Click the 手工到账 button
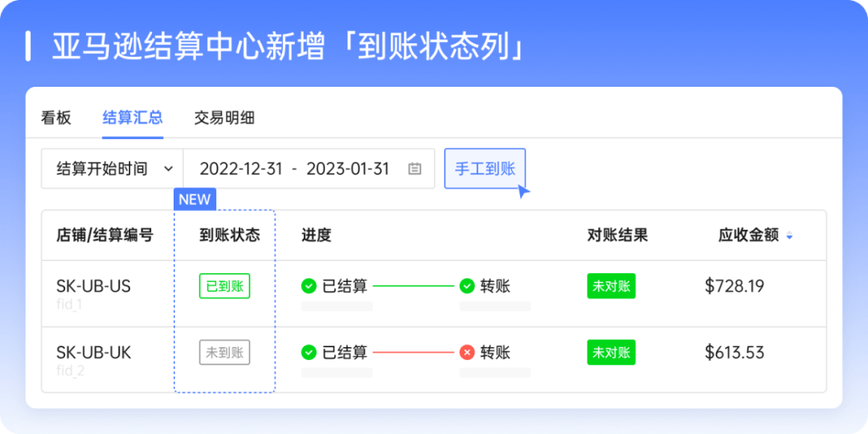The width and height of the screenshot is (868, 434). (485, 169)
